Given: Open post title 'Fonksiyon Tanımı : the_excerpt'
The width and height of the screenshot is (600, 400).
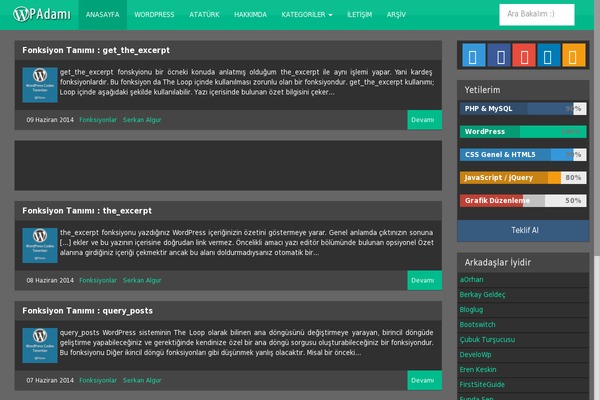Looking at the screenshot, I should pos(87,211).
